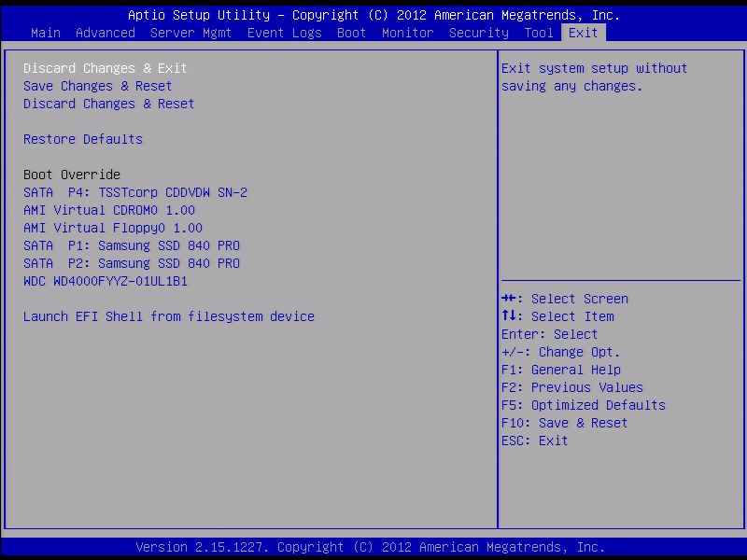Boot from AMI Virtual Floppy0 1.00
747x560 pixels.
point(113,228)
